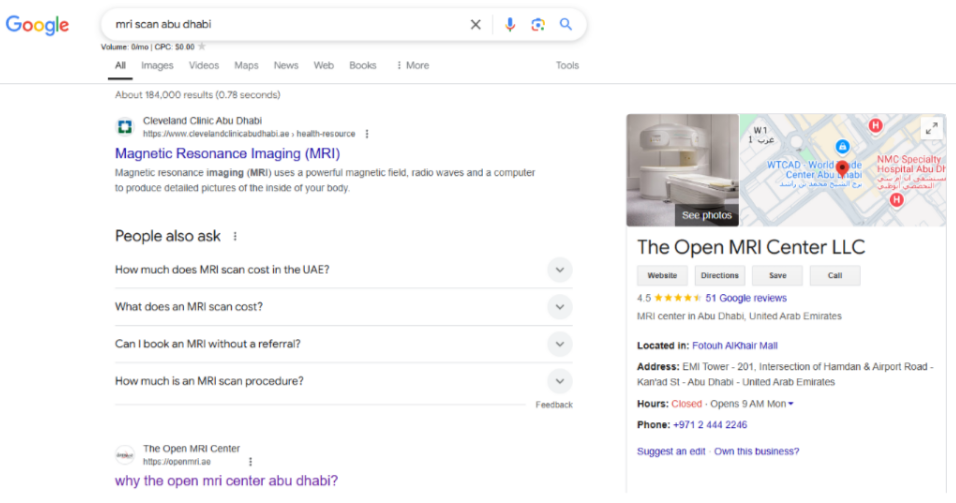The image size is (956, 503).
Task: Click the Feedback link under questions
Action: click(554, 405)
